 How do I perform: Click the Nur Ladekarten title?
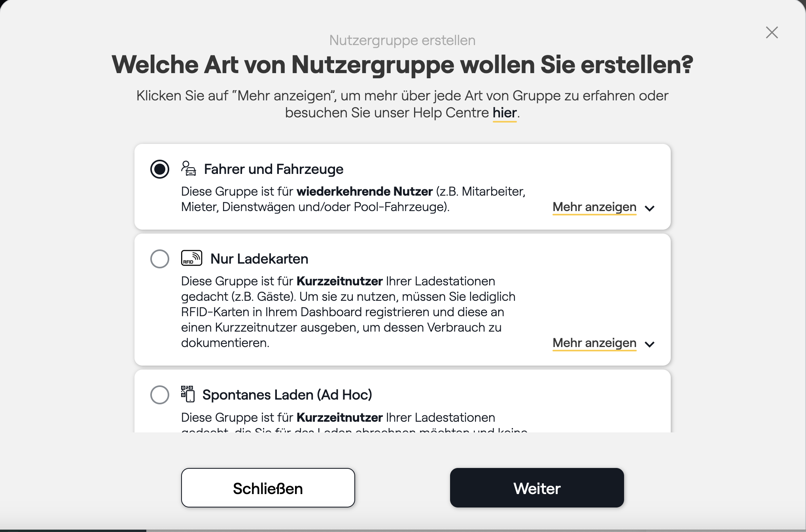259,259
